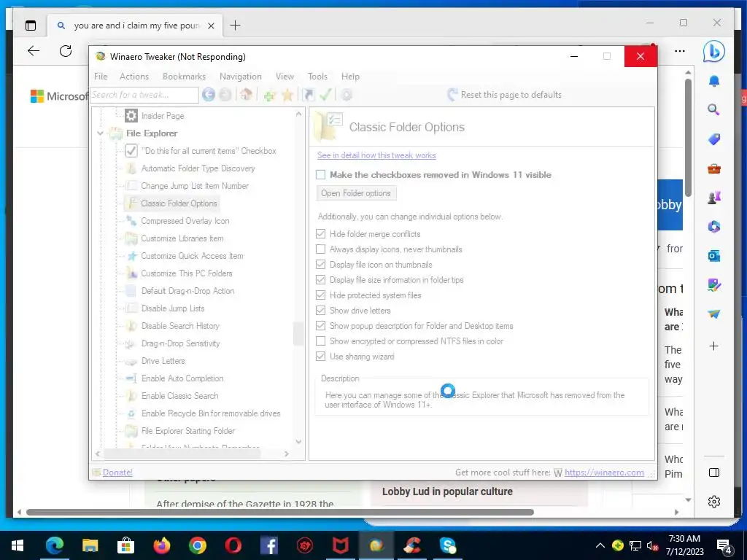The image size is (747, 560).
Task: Click the Open Folder options button
Action: (x=356, y=193)
